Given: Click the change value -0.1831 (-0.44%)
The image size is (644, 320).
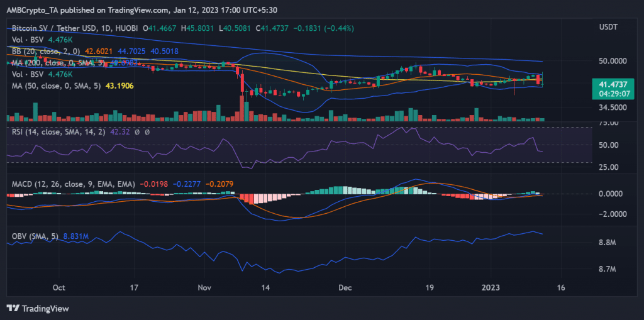Looking at the screenshot, I should (323, 28).
